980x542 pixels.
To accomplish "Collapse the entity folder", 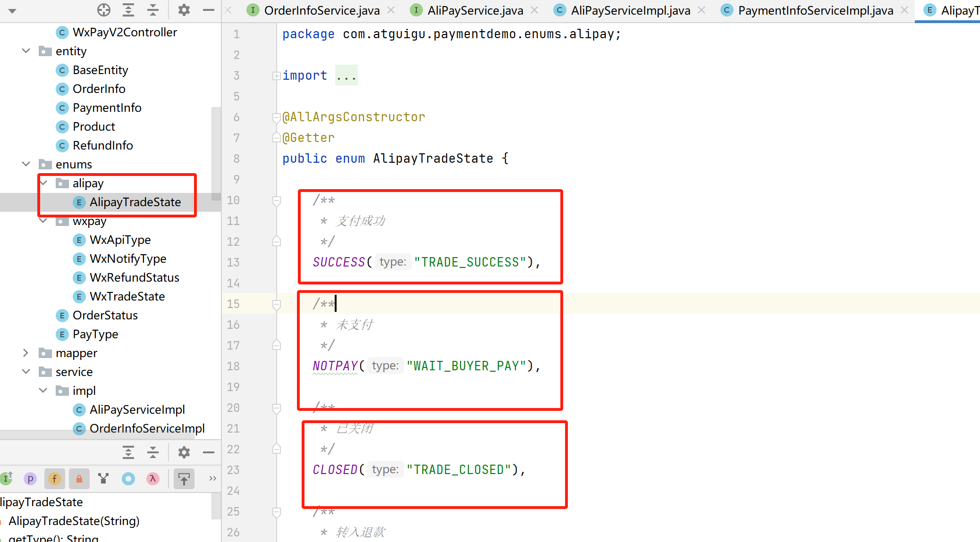I will point(26,51).
